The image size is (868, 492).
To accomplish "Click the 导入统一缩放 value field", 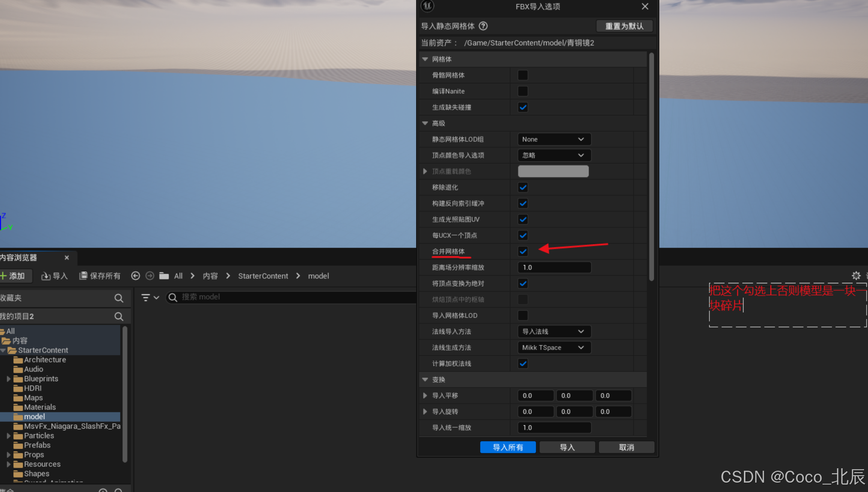I will (554, 428).
